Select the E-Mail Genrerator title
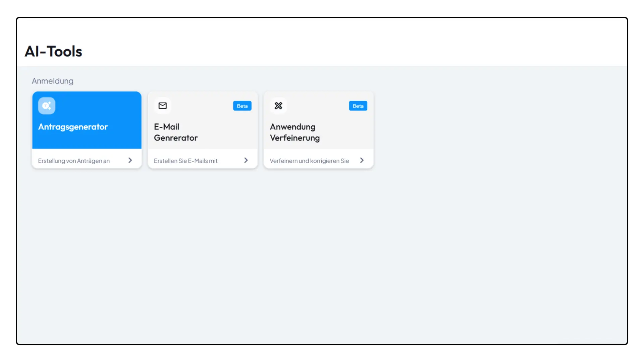This screenshot has width=644, height=362. pos(176,132)
